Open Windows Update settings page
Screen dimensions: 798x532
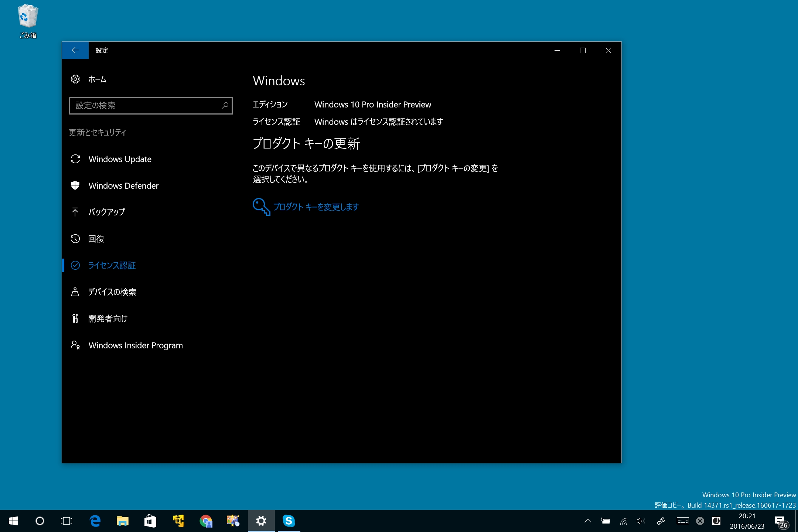120,159
